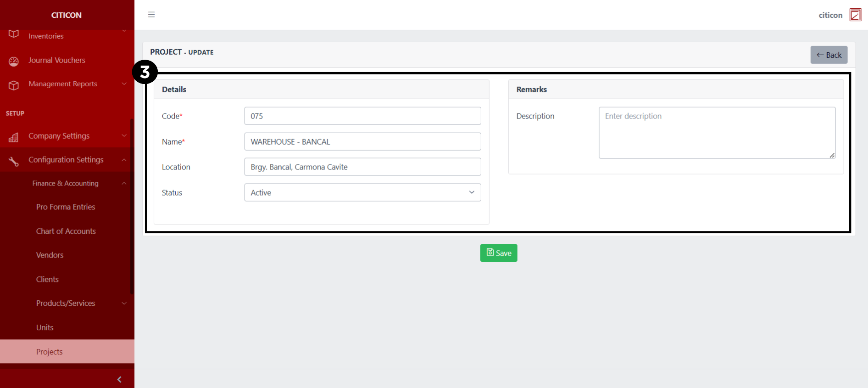868x388 pixels.
Task: Click the Configuration Settings wrench icon
Action: [x=14, y=161]
